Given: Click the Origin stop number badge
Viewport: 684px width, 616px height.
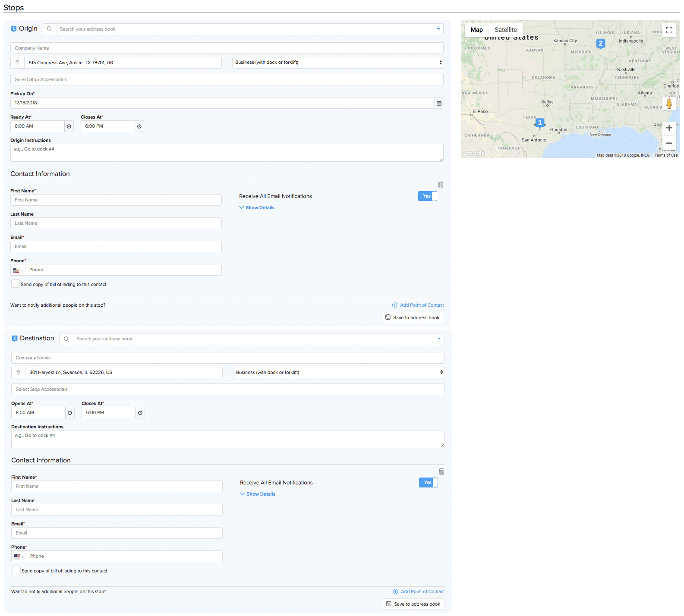Looking at the screenshot, I should (x=13, y=29).
